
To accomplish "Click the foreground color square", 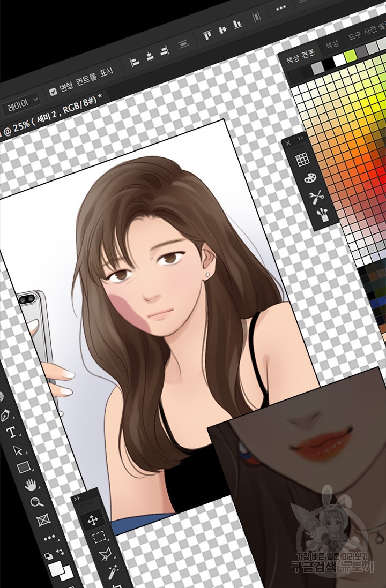I will click(56, 569).
